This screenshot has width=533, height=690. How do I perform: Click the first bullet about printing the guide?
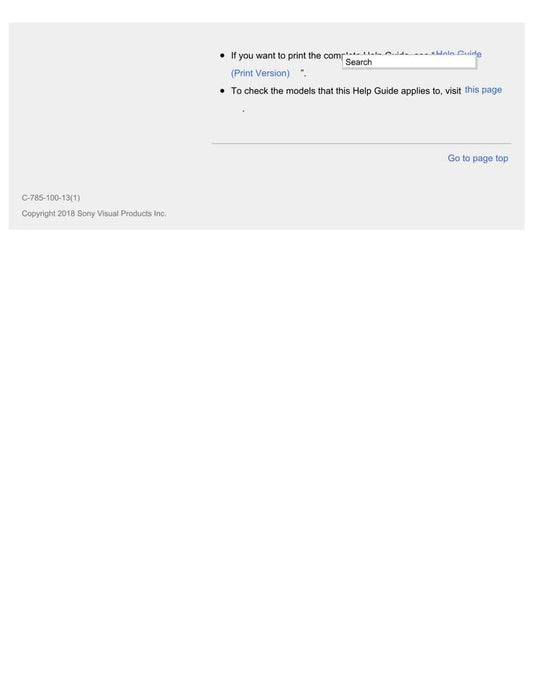click(x=350, y=64)
